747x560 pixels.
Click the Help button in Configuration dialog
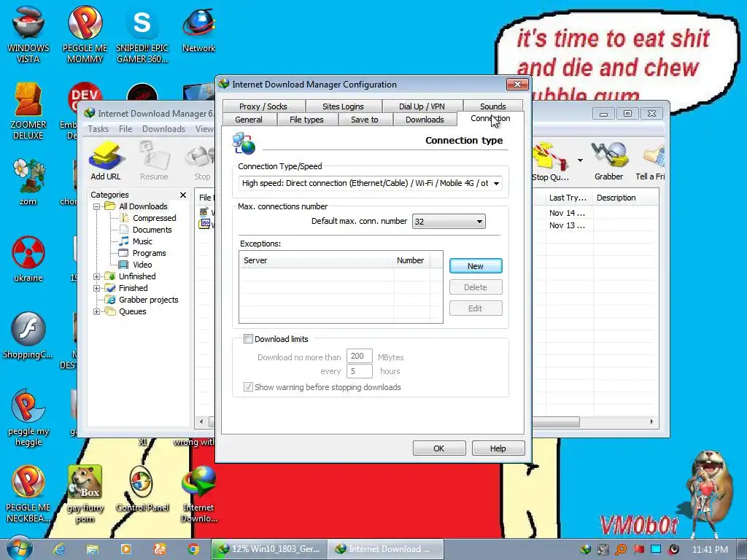pos(498,448)
